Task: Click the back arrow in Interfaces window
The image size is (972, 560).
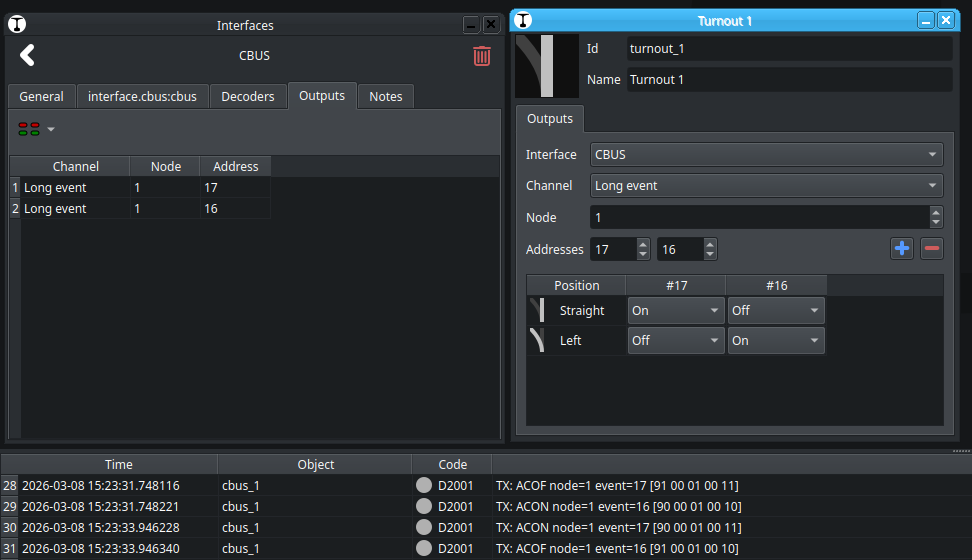Action: (27, 56)
